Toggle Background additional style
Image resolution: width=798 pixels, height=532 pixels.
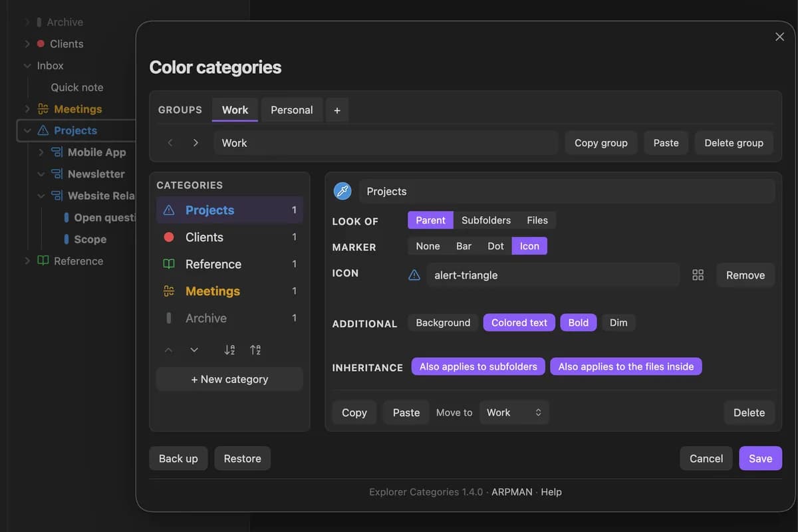(443, 323)
